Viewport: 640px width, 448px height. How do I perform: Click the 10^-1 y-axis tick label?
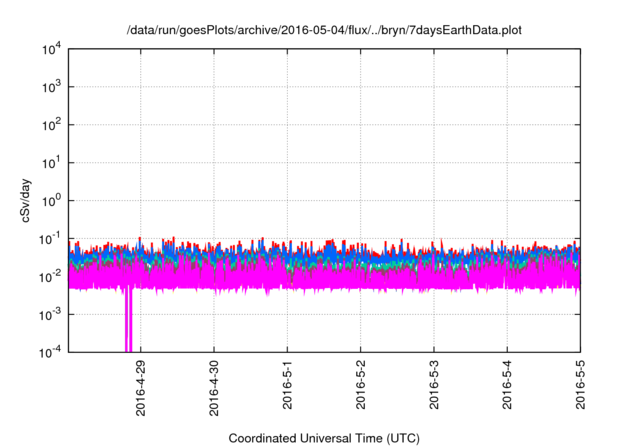coord(51,239)
